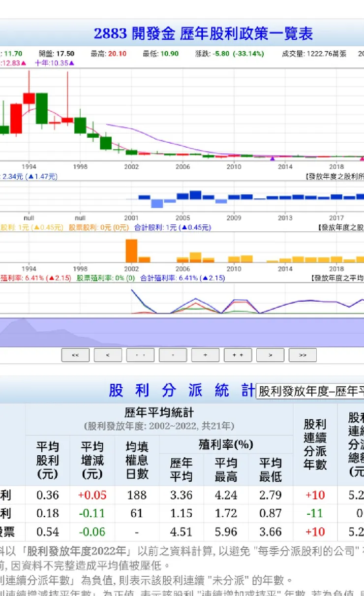The image size is (364, 596).
Task: Click the '平均最高' yield sub-header
Action: [x=226, y=470]
